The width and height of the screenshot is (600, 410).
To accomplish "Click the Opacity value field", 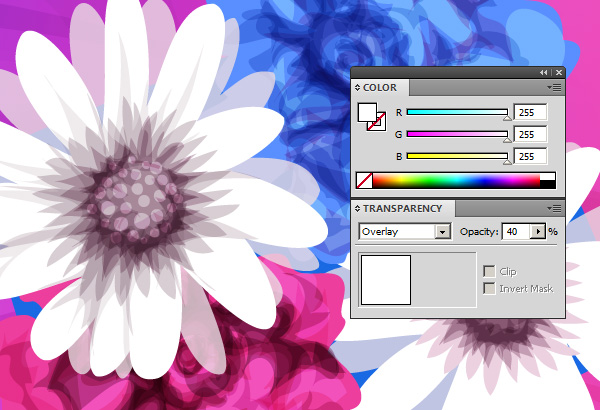I will tap(515, 232).
